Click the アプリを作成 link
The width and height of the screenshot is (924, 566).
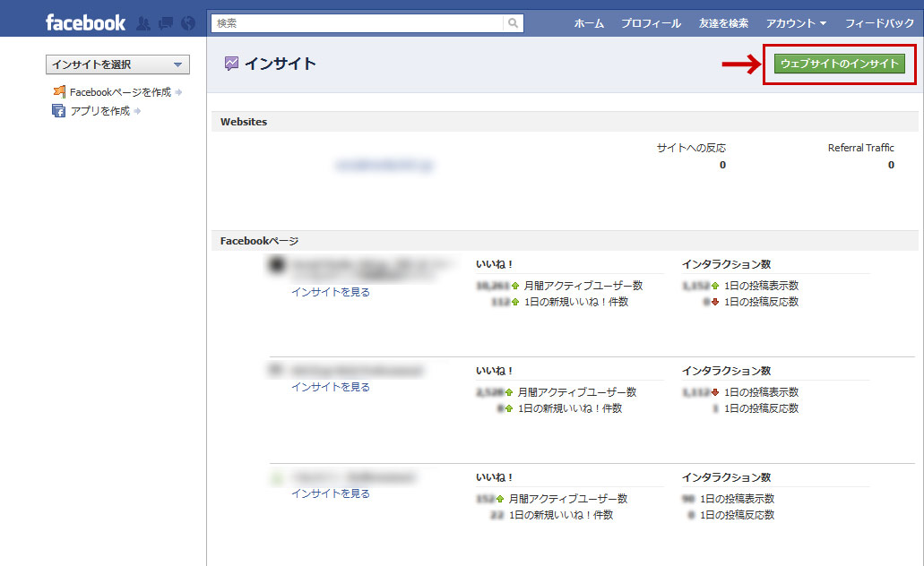[100, 111]
